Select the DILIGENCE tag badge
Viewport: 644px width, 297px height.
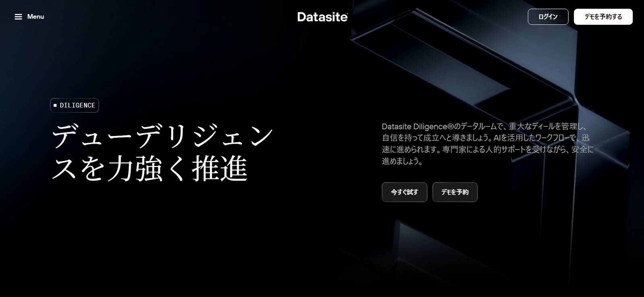point(74,105)
